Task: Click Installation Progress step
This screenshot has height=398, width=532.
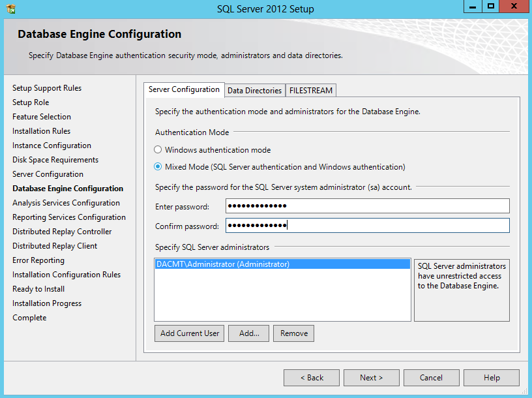Action: pyautogui.click(x=47, y=303)
